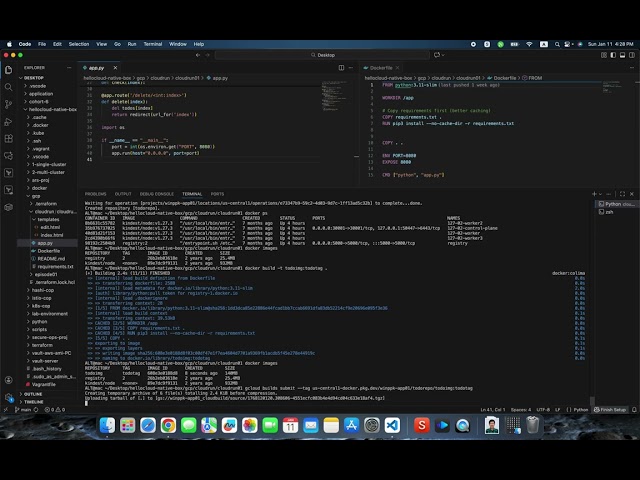Image resolution: width=640 pixels, height=480 pixels.
Task: Open the Trash in the Dock
Action: coord(532,425)
